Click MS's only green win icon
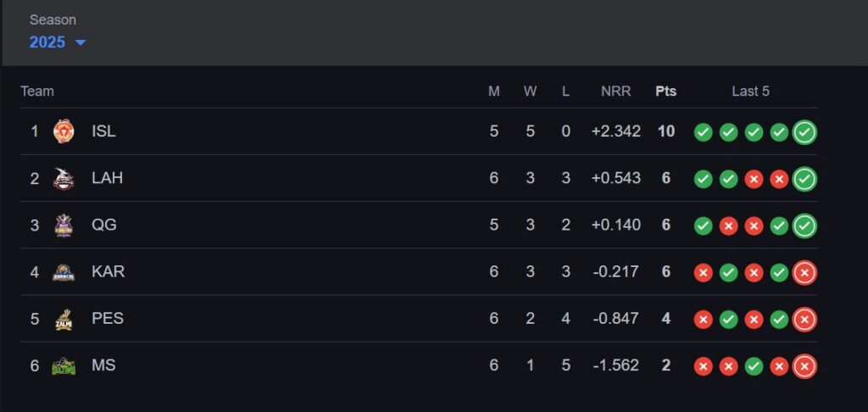This screenshot has height=412, width=868. [x=754, y=366]
